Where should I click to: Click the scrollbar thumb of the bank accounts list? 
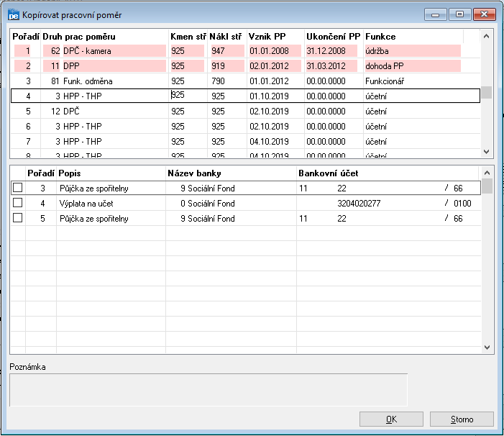tap(487, 186)
